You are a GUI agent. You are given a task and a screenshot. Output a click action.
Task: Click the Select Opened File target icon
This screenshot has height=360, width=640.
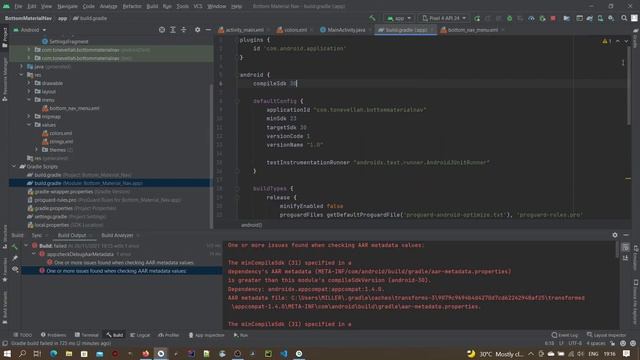[162, 30]
